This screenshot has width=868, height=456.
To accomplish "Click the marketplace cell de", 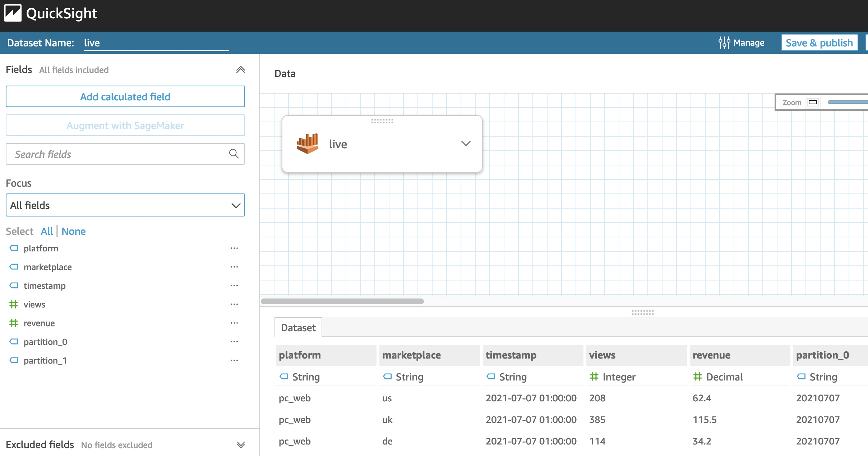I will (387, 441).
